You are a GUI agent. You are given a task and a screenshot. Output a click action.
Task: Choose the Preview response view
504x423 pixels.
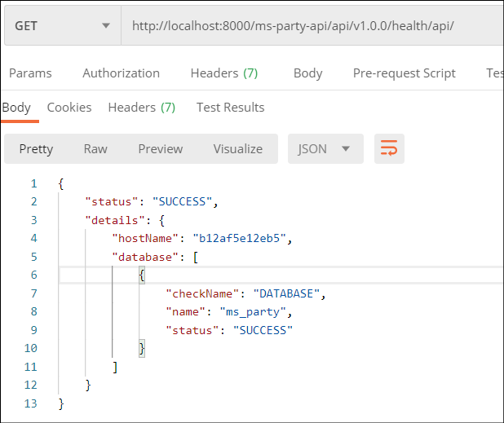[161, 149]
